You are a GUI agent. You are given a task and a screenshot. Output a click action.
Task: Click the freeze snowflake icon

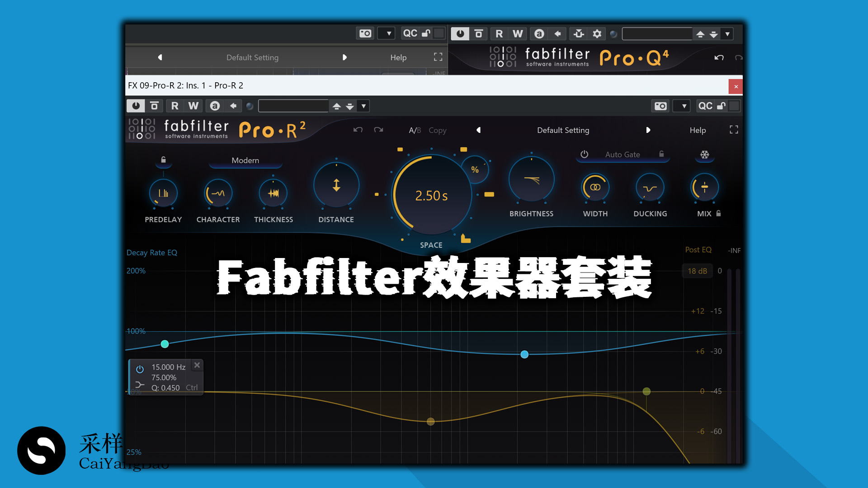pos(704,155)
